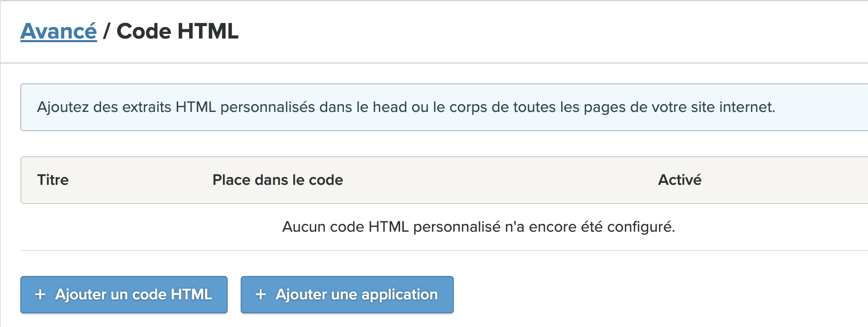
Task: Click the plus icon on Ajouter un code HTML
Action: [x=40, y=294]
